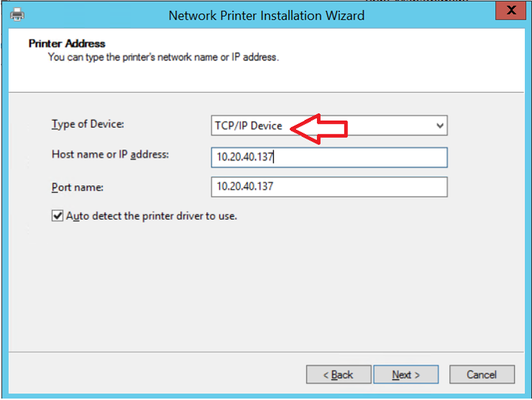
Task: Click the window title 'Network Printer Installation Wizard'
Action: [x=266, y=15]
